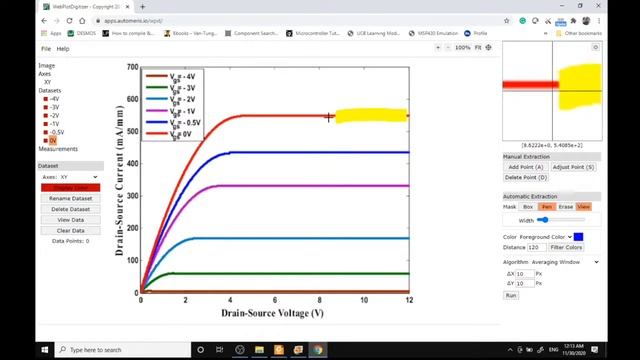Click the Fit zoom button
The image size is (640, 360).
(478, 48)
